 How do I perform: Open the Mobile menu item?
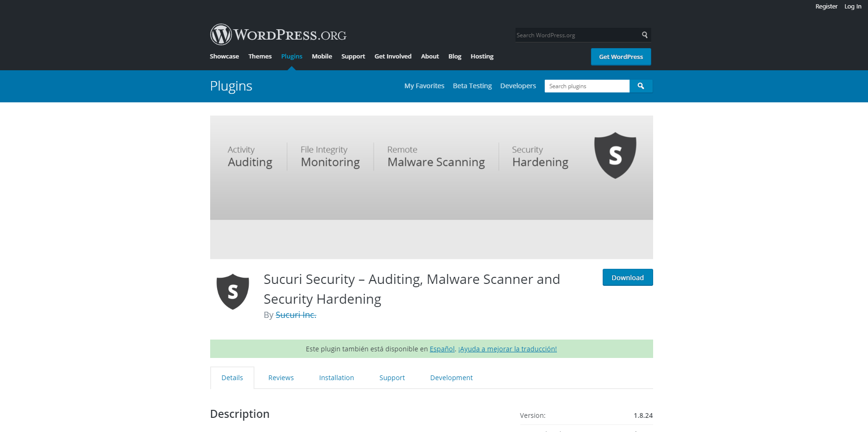tap(322, 56)
